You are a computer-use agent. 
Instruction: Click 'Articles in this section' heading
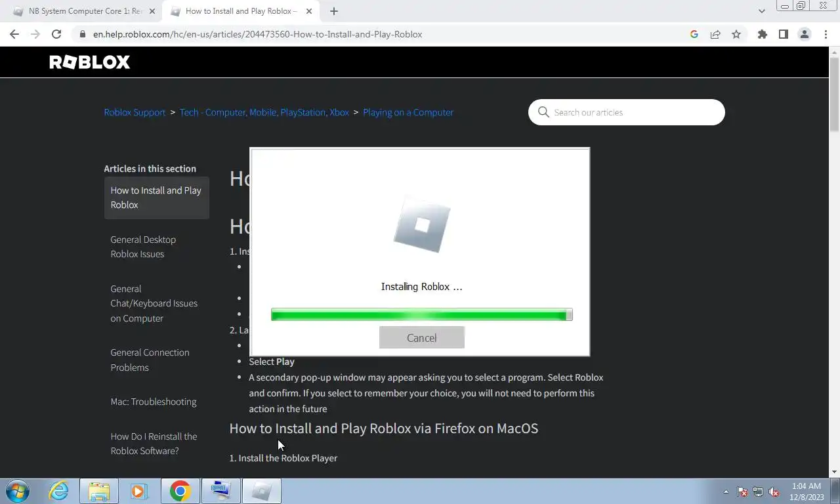click(150, 169)
